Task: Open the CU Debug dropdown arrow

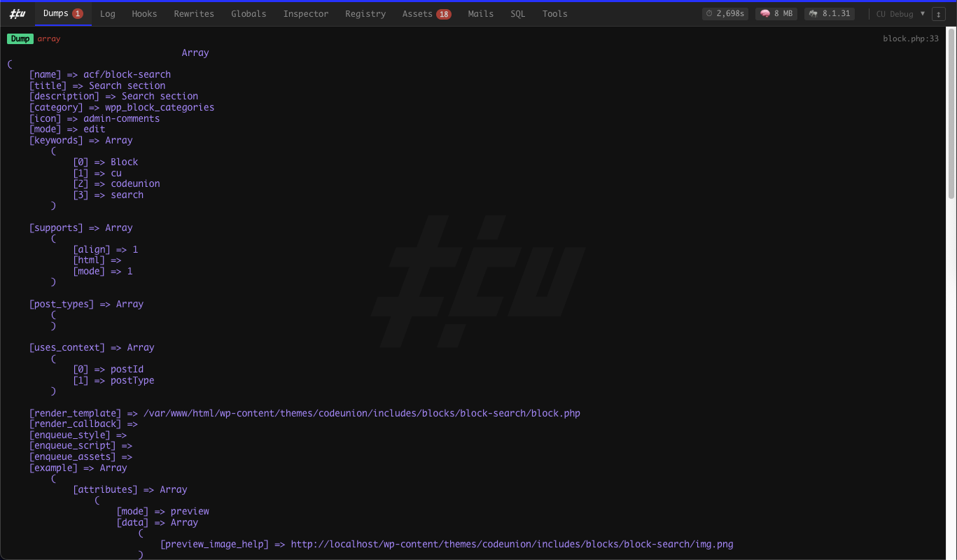Action: [x=922, y=14]
